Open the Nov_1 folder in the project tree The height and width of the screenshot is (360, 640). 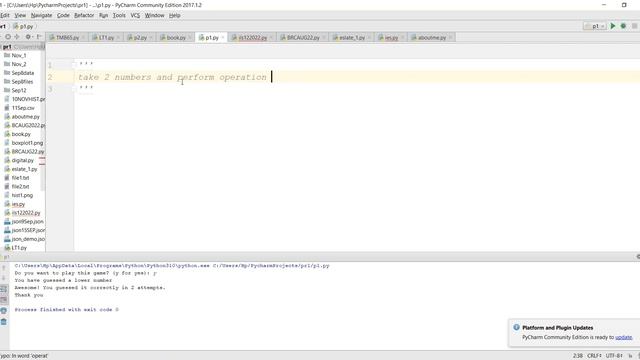[x=19, y=56]
